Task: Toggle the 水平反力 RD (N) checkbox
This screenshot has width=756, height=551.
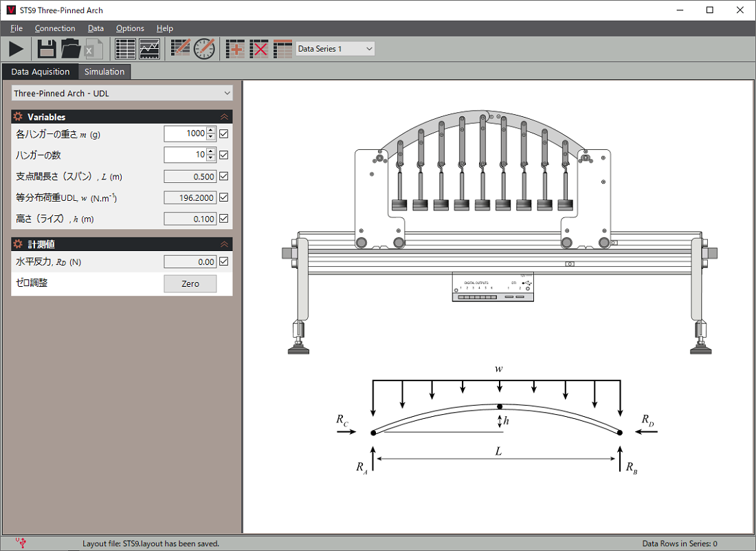Action: click(x=224, y=261)
